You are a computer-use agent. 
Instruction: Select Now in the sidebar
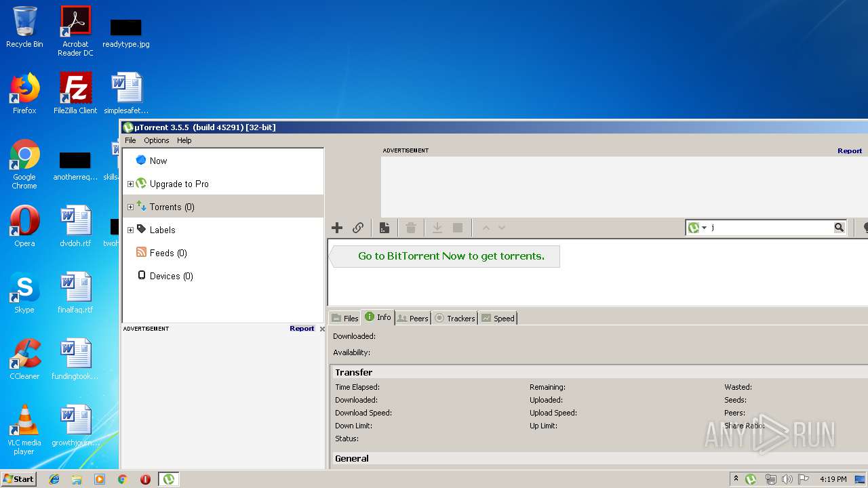pos(158,161)
